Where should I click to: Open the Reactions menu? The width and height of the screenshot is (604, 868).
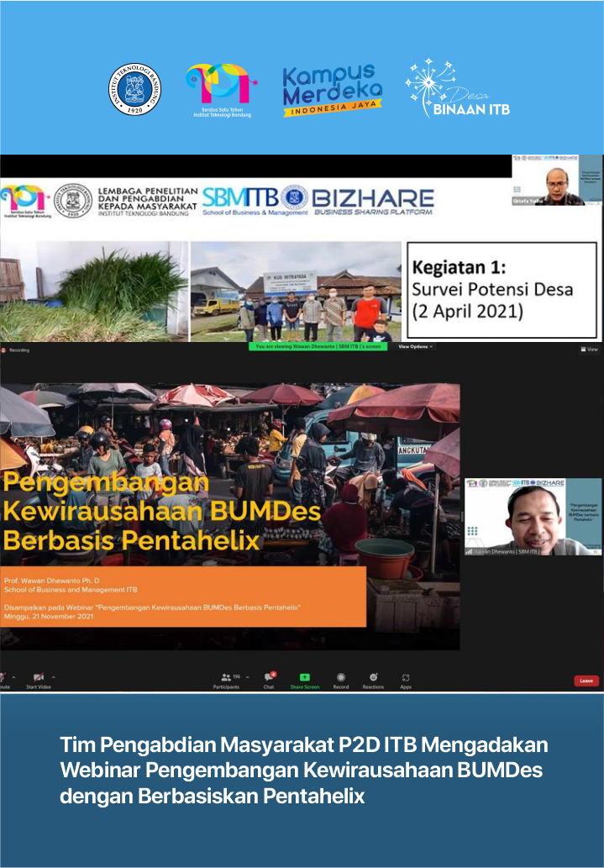(373, 677)
